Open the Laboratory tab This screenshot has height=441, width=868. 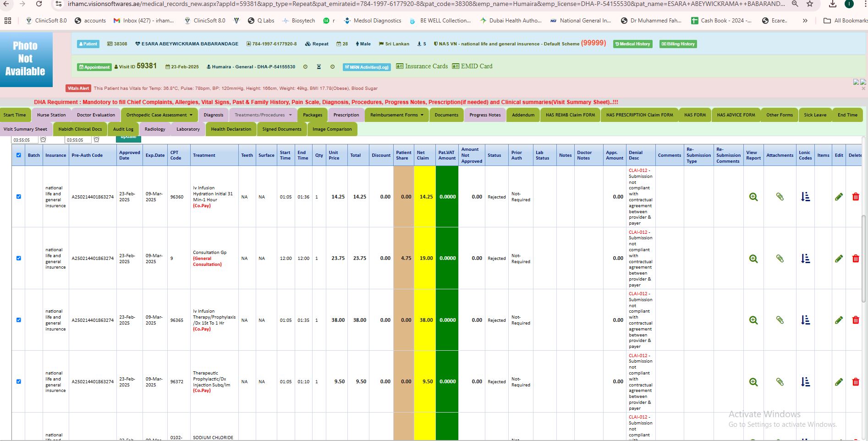coord(188,129)
